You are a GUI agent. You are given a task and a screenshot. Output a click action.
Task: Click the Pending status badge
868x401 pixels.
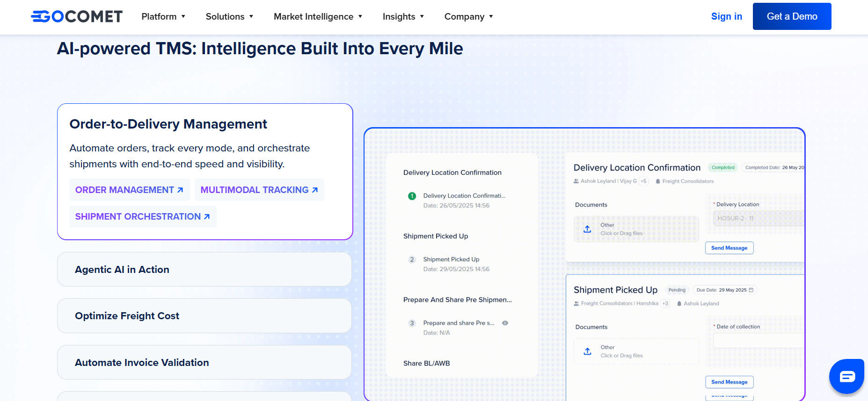(x=677, y=290)
